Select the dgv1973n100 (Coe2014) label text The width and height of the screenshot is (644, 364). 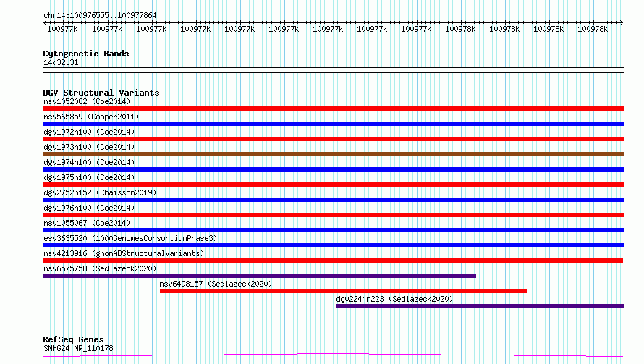point(89,147)
